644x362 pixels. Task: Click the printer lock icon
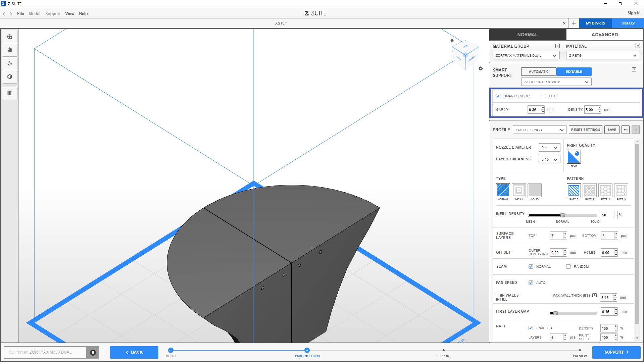coord(93,352)
